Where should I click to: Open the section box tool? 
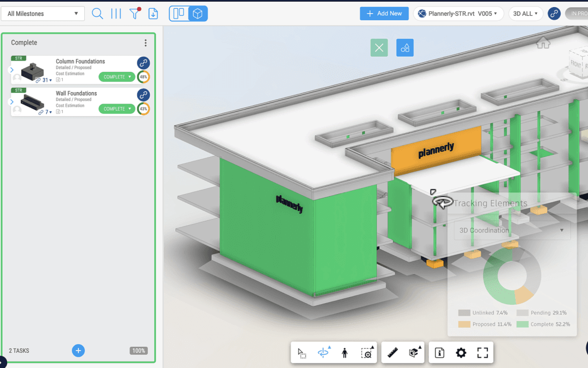(414, 353)
